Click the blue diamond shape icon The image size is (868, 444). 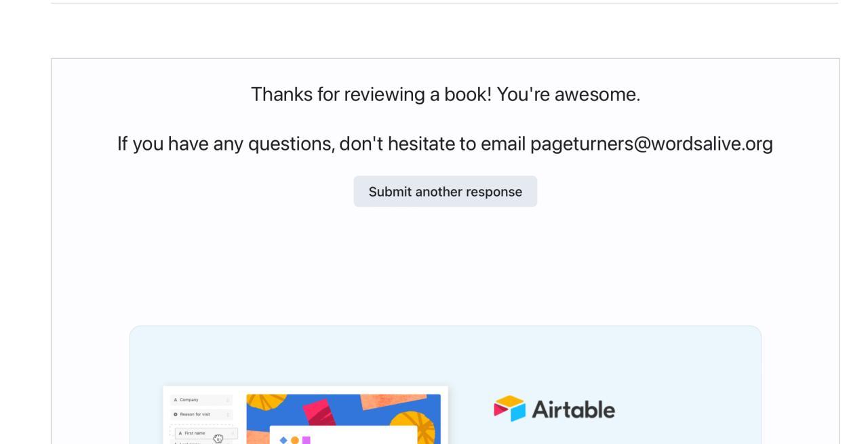(283, 440)
